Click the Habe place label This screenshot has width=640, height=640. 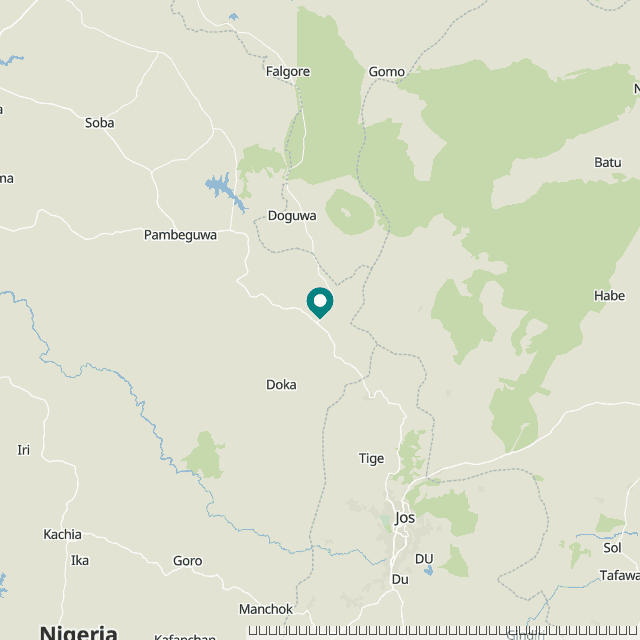tap(609, 296)
